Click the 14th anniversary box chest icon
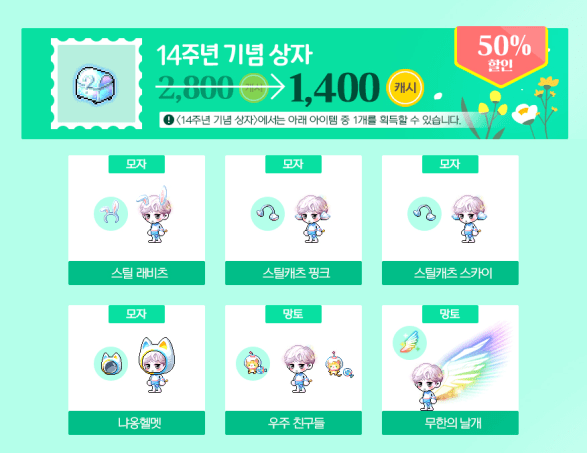 coord(96,84)
